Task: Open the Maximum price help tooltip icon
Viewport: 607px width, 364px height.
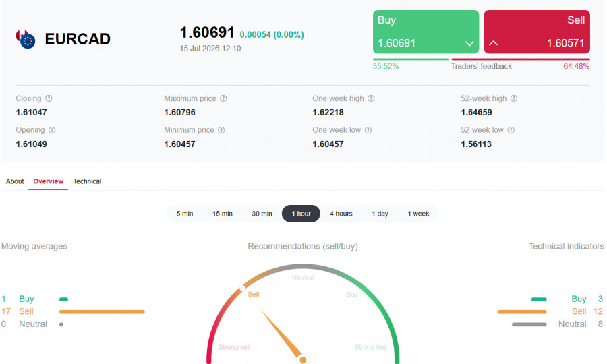Action: [x=223, y=98]
